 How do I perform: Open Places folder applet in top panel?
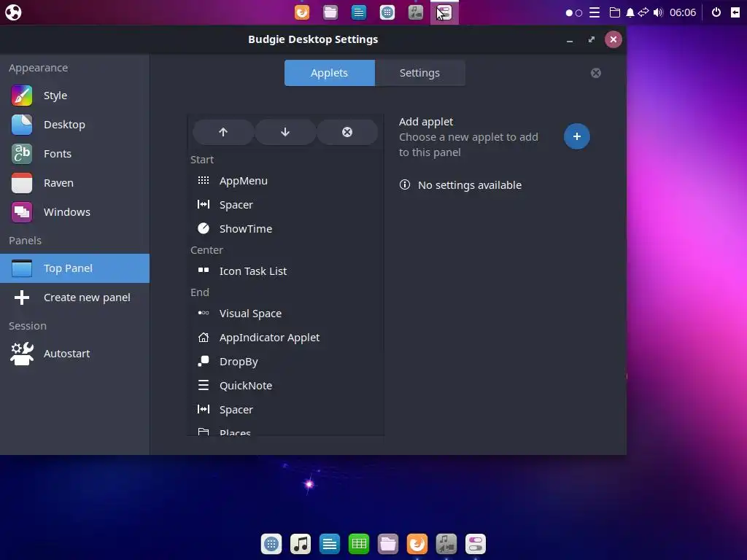click(615, 12)
